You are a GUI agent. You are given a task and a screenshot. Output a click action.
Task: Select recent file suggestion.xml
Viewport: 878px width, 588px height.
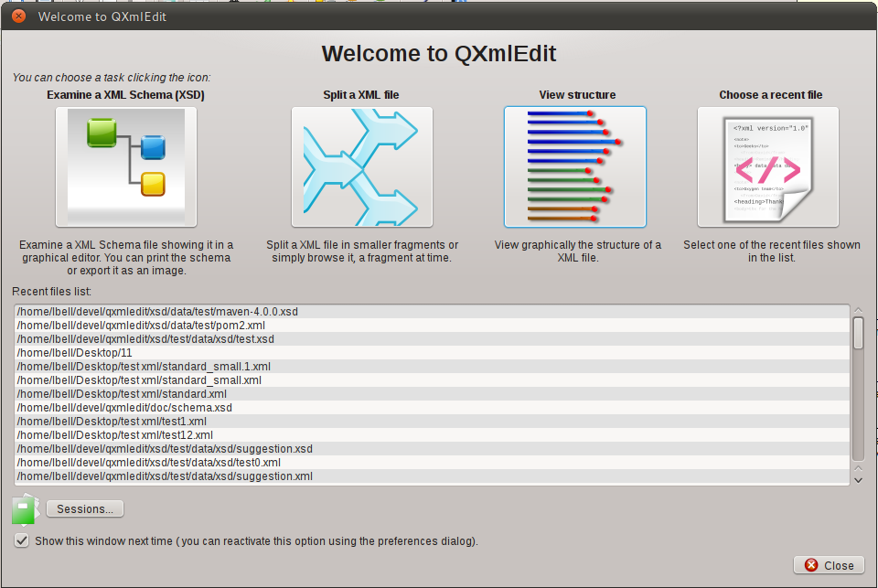(432, 476)
